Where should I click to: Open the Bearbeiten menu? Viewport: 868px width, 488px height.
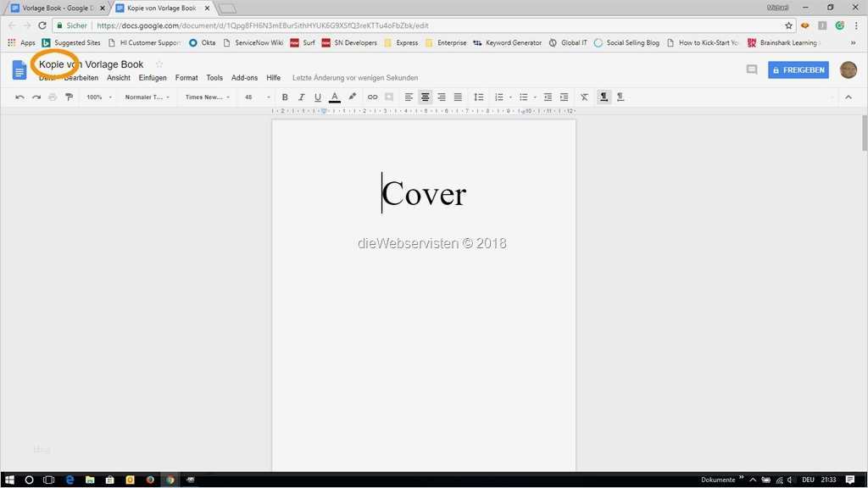point(81,78)
